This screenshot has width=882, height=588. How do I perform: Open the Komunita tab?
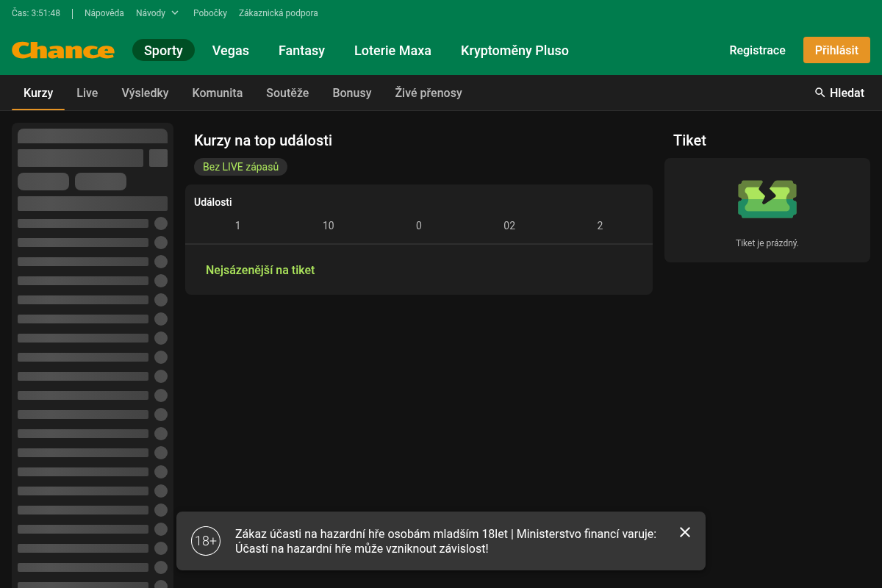click(x=218, y=93)
